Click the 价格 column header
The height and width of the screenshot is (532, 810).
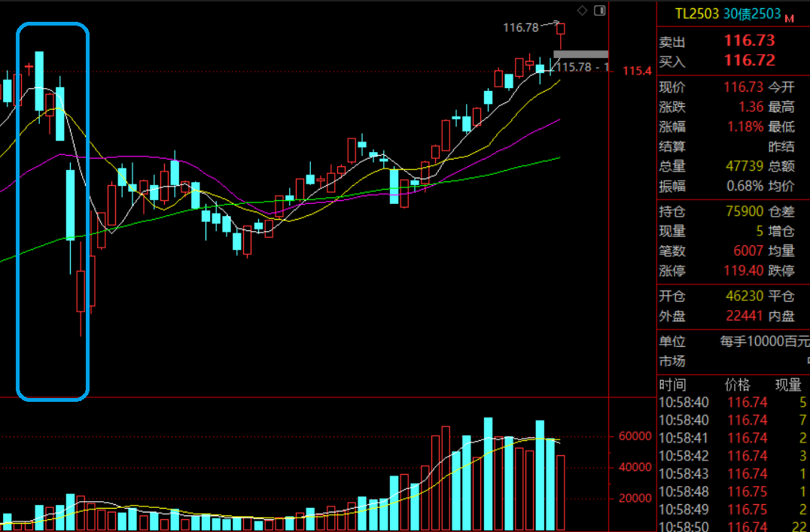coord(737,385)
